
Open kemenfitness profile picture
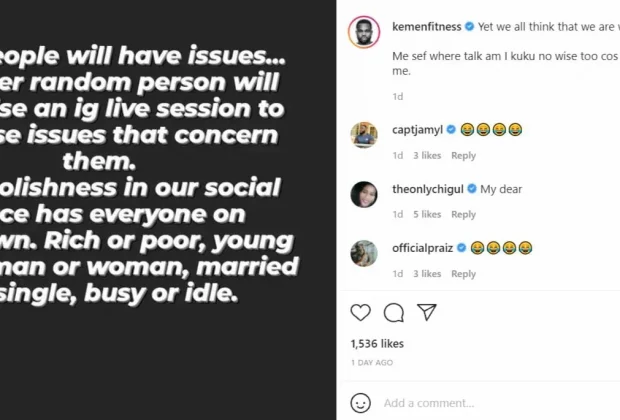[363, 31]
